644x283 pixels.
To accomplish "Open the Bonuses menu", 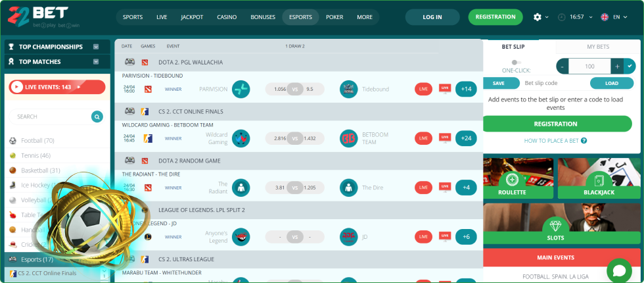I will tap(263, 17).
